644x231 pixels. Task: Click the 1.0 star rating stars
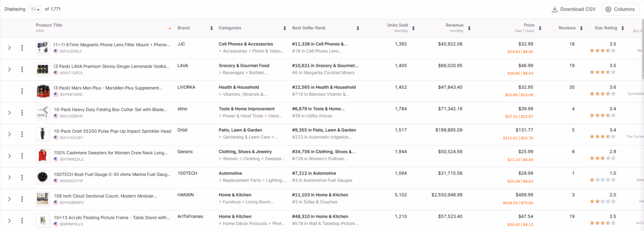coord(602,180)
